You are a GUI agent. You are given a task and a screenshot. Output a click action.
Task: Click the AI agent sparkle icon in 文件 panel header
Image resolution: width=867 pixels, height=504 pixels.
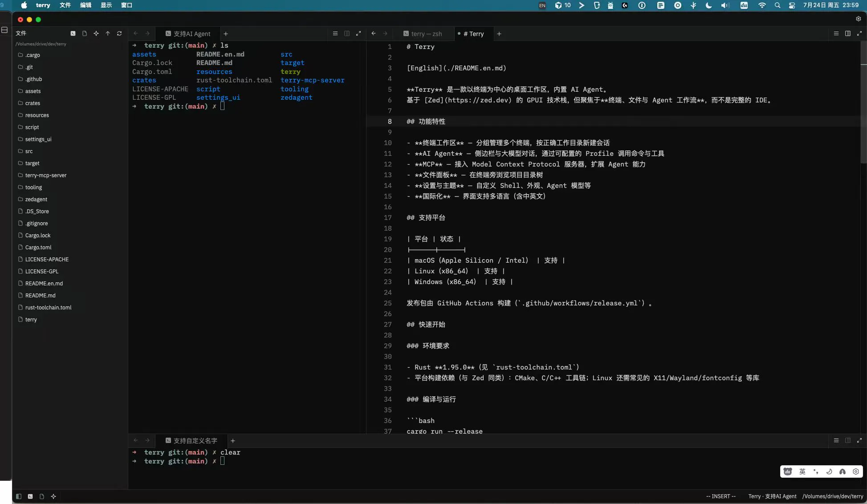[96, 33]
